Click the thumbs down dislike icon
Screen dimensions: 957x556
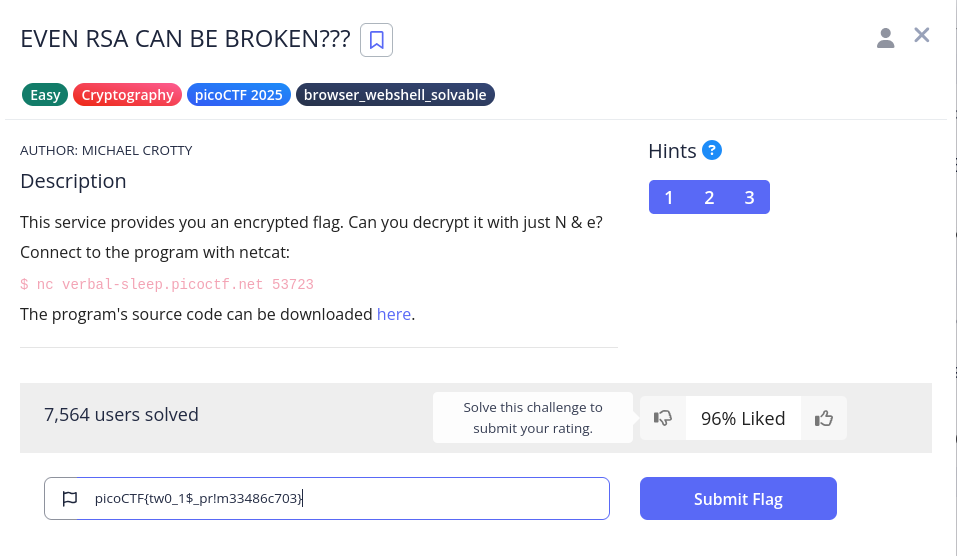point(663,419)
